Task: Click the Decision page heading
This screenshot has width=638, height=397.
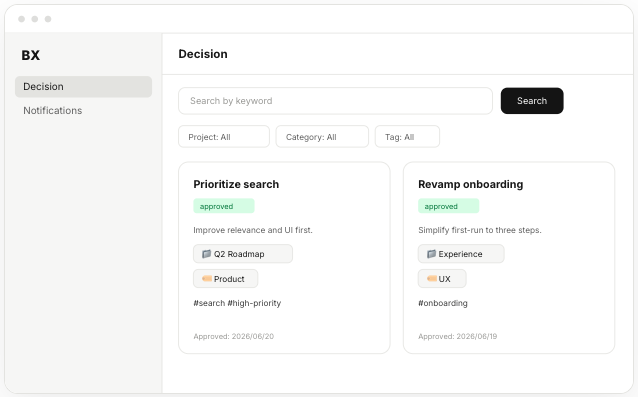Action: pos(203,54)
